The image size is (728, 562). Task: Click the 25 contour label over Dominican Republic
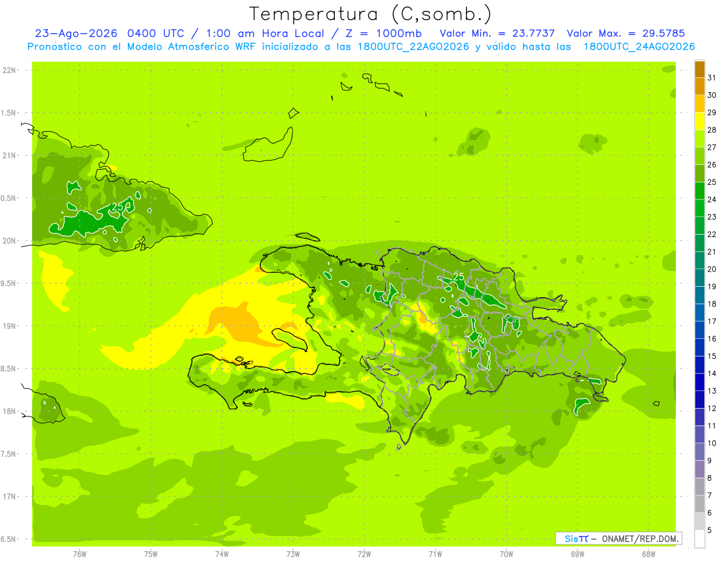459,277
